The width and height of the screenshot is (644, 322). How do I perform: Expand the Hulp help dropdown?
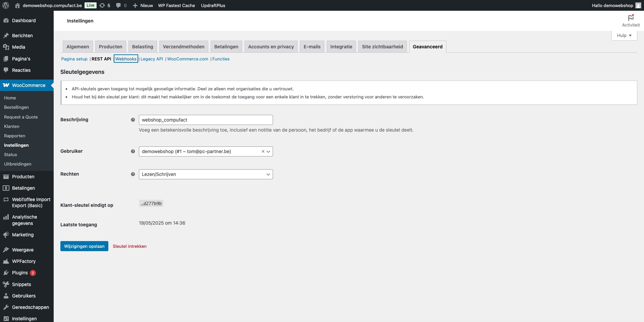pyautogui.click(x=624, y=36)
